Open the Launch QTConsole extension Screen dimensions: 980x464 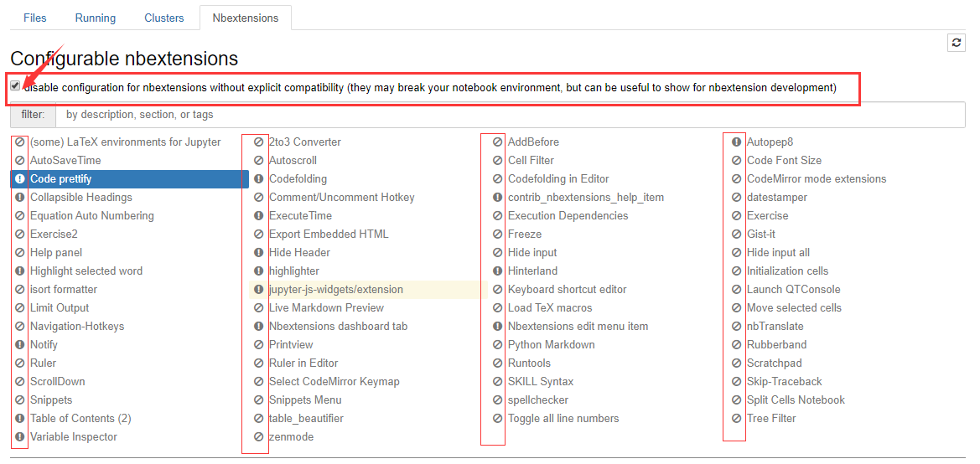point(794,290)
